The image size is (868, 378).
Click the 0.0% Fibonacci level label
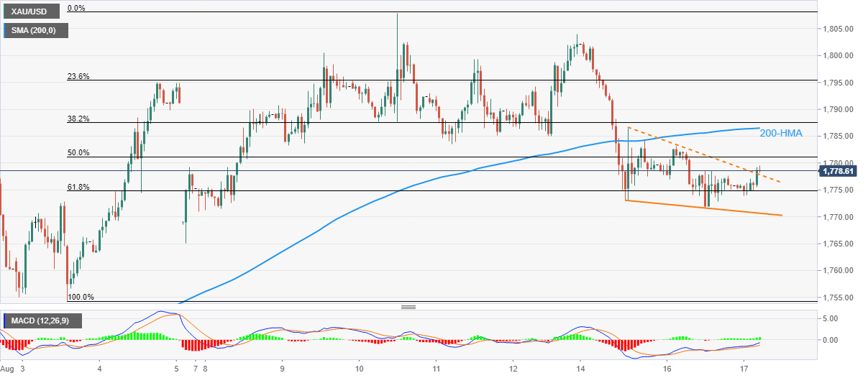coord(78,9)
